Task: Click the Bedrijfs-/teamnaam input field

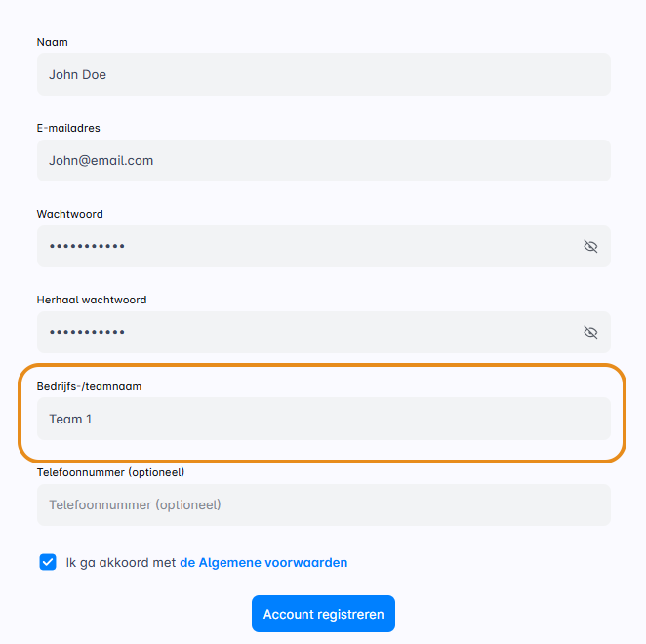Action: click(323, 419)
